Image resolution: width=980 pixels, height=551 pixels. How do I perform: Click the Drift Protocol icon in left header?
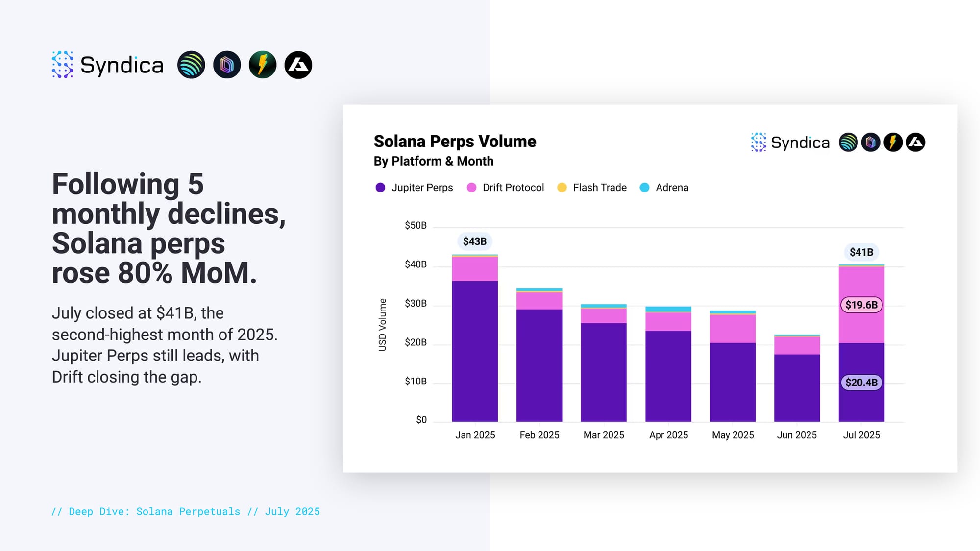click(227, 65)
